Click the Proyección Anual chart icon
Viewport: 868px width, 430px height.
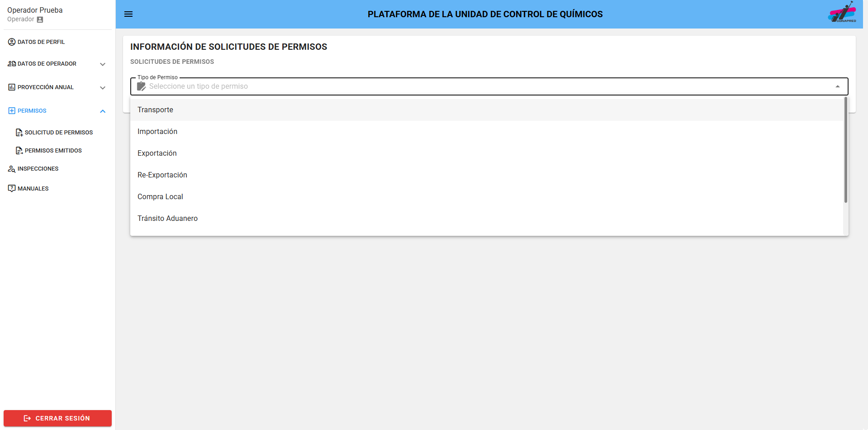click(12, 87)
